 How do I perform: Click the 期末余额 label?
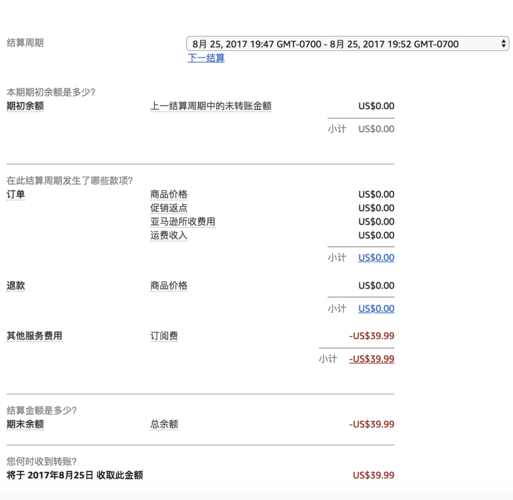click(x=25, y=424)
